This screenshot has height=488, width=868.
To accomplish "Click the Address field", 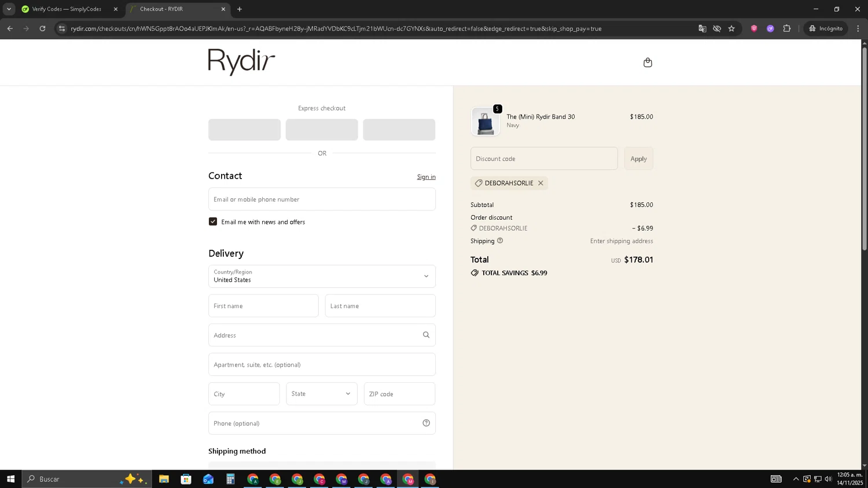I will pos(322,335).
